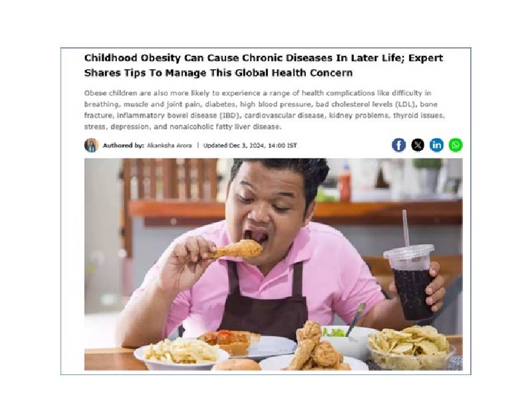Click the LinkedIn share icon

pos(437,145)
